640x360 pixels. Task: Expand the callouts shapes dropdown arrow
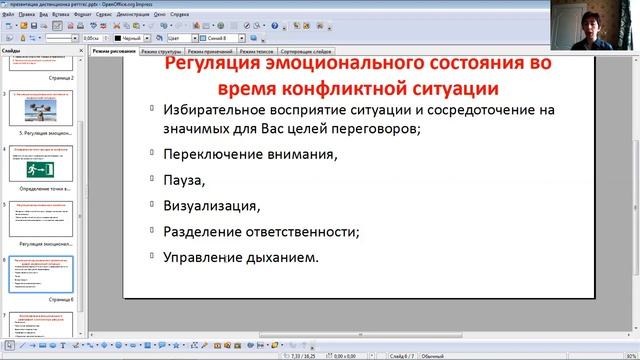(169, 345)
